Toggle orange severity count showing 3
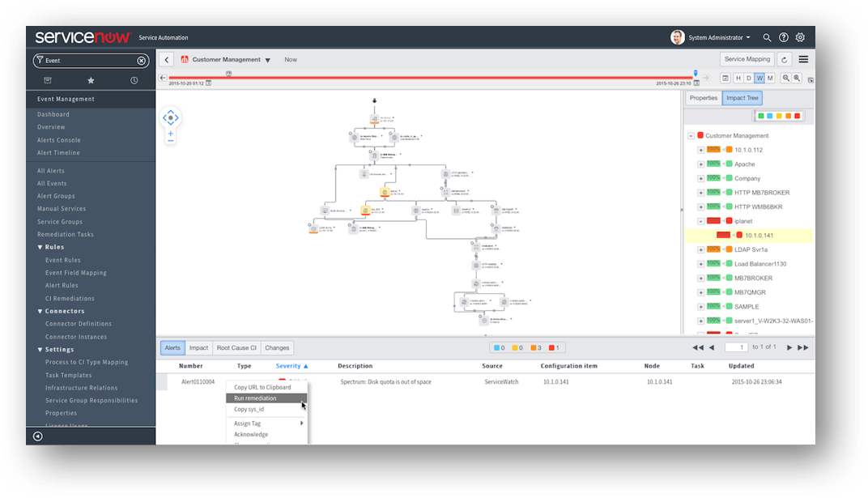Image resolution: width=868 pixels, height=498 pixels. pos(536,348)
